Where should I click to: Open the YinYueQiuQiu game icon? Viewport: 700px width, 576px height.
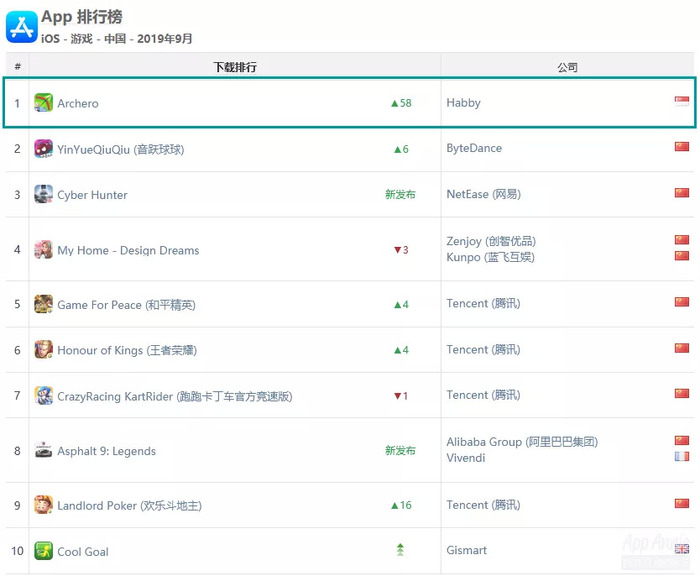tap(43, 149)
